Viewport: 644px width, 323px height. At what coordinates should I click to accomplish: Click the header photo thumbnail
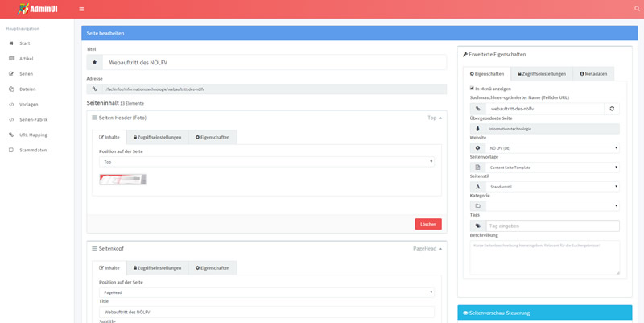pos(122,180)
